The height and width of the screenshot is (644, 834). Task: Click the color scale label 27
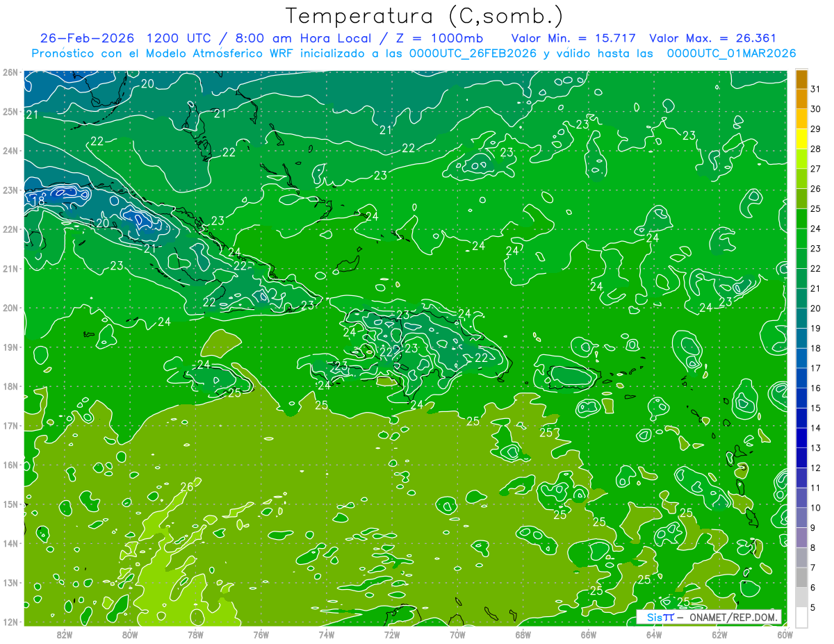click(815, 169)
